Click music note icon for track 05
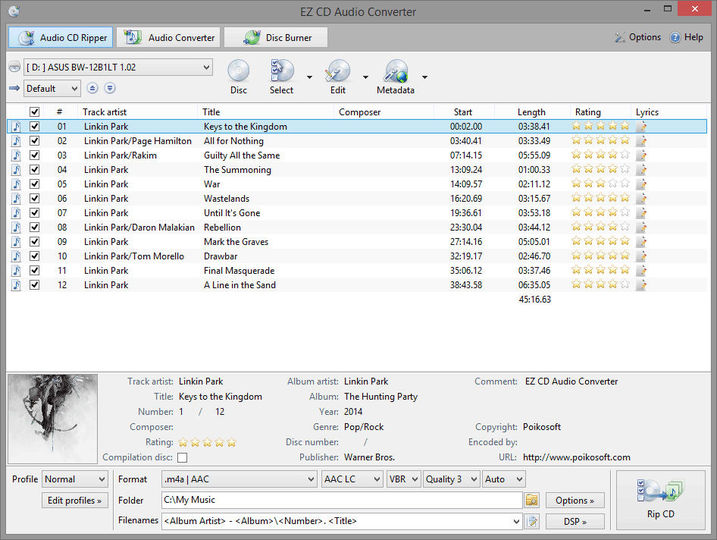 pyautogui.click(x=16, y=184)
